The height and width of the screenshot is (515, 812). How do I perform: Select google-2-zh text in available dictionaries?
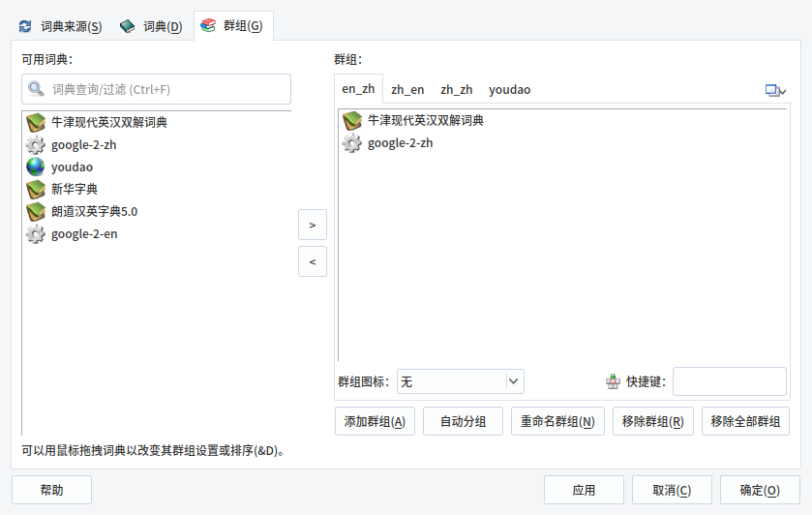point(84,145)
